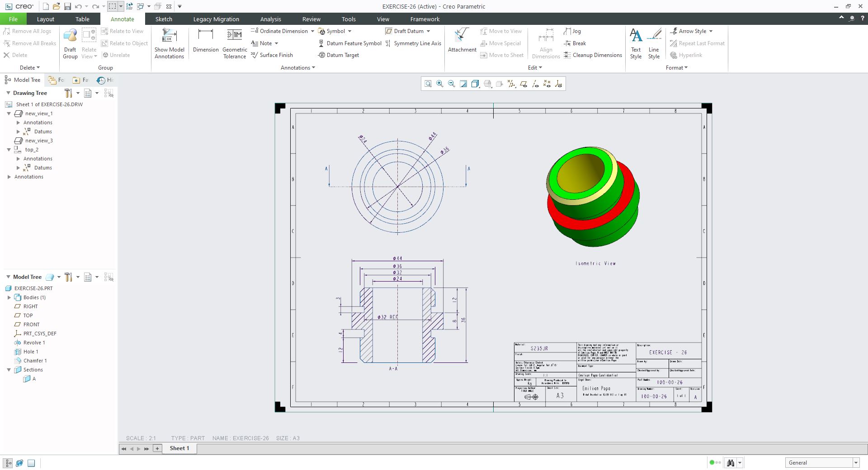Open a file using the folder icon
Viewport: 868px width, 470px height.
57,6
